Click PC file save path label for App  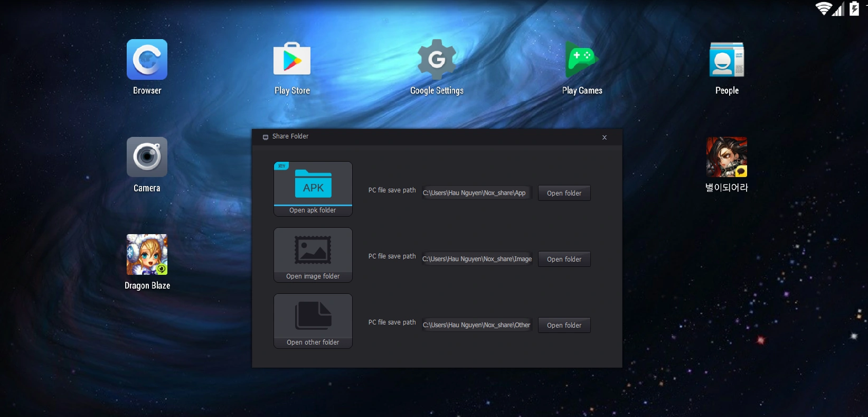392,190
